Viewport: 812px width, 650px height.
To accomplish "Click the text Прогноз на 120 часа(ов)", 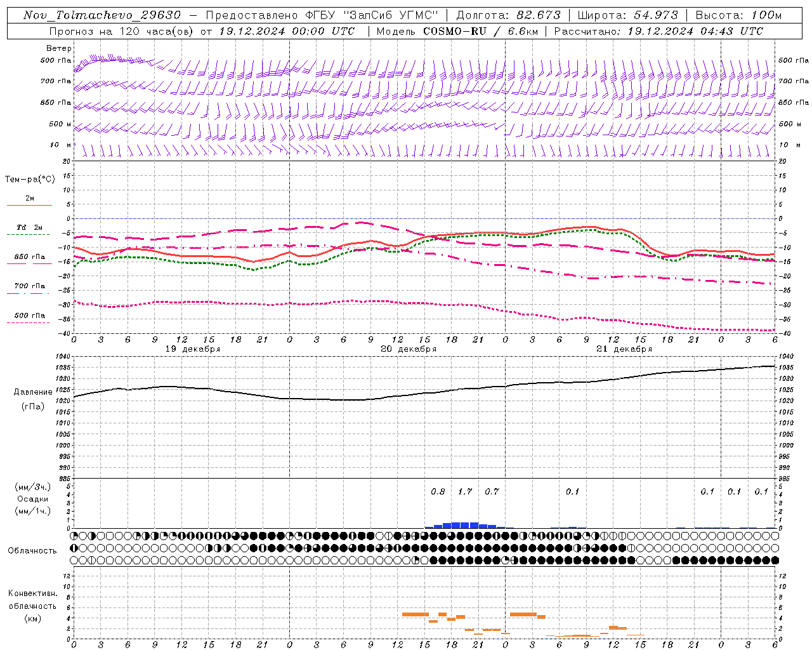I will click(x=122, y=31).
